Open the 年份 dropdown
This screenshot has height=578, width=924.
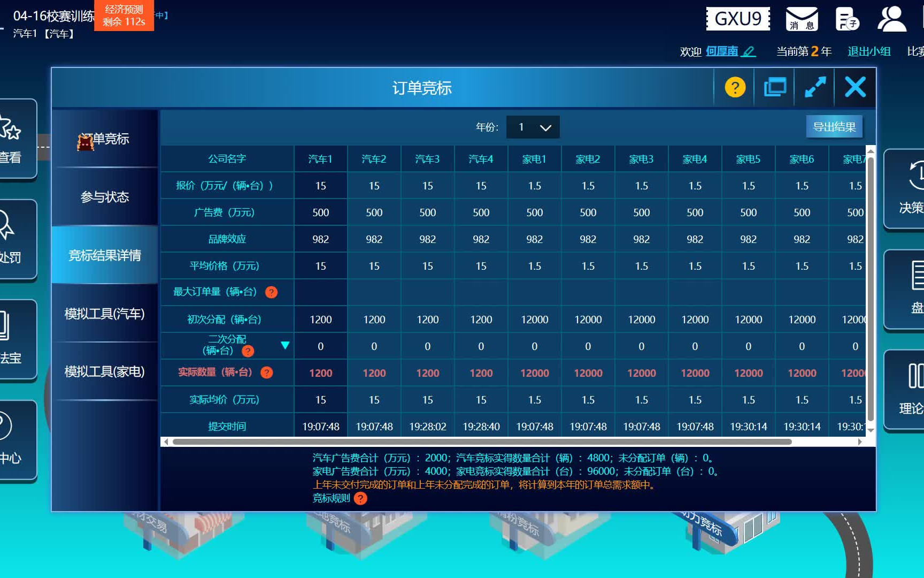533,127
